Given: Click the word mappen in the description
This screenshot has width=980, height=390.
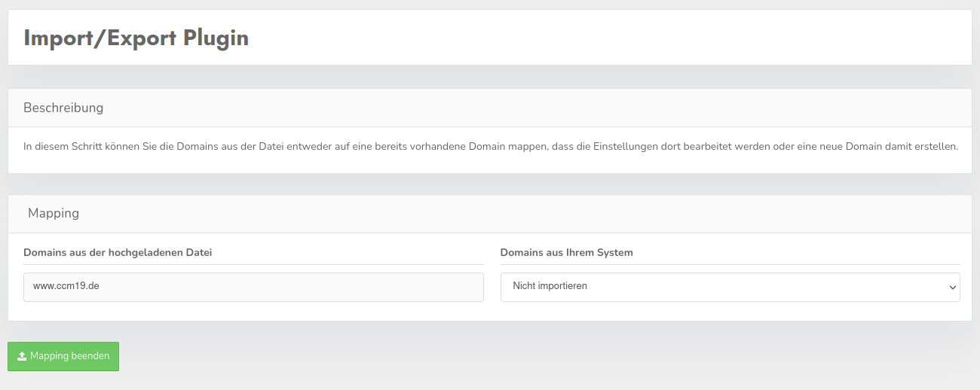Looking at the screenshot, I should pyautogui.click(x=532, y=146).
